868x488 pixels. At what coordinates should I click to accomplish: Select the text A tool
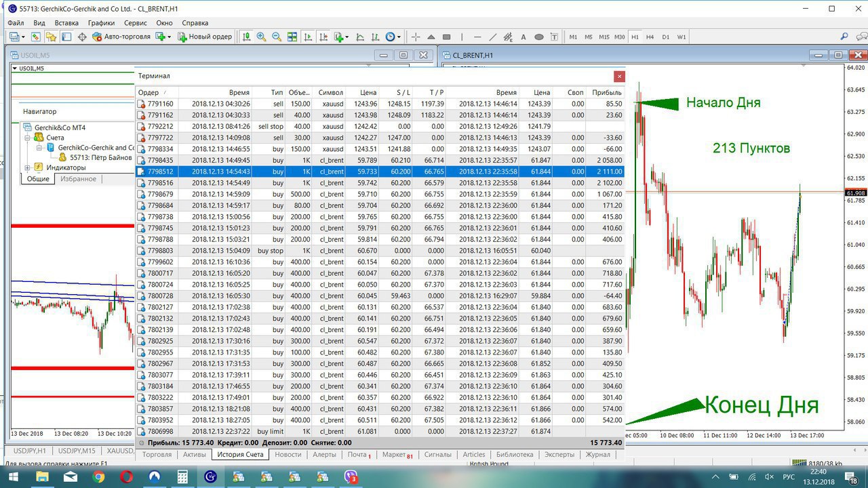tap(524, 37)
